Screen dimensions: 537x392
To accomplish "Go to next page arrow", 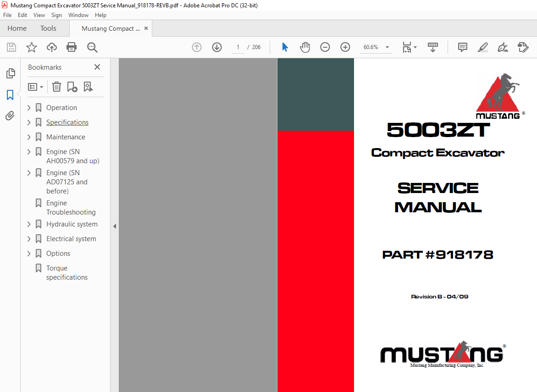I will (x=217, y=47).
